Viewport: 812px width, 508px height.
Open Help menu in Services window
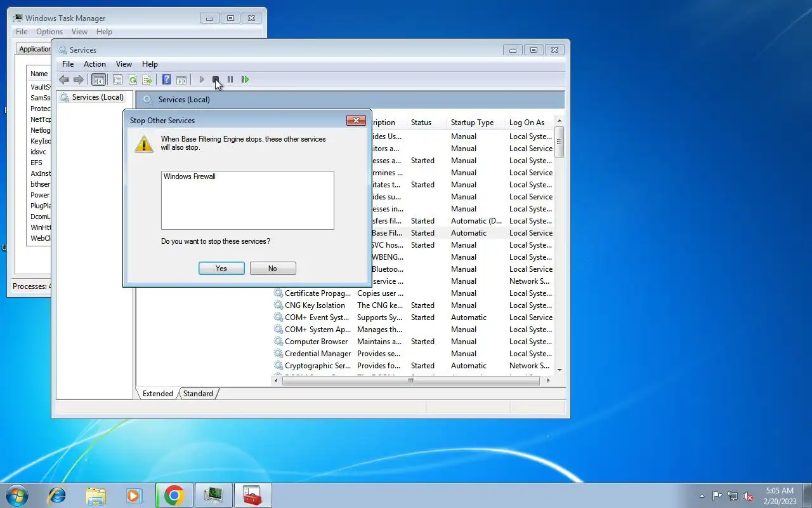(x=150, y=64)
